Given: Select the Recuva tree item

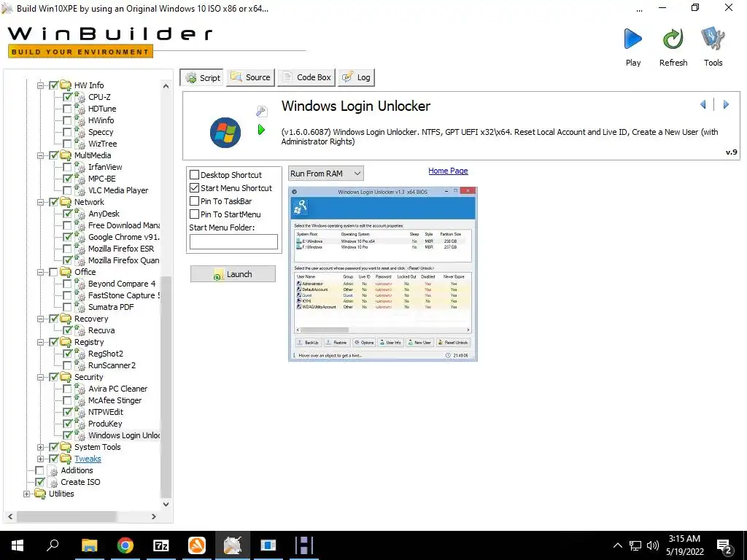Looking at the screenshot, I should point(101,330).
